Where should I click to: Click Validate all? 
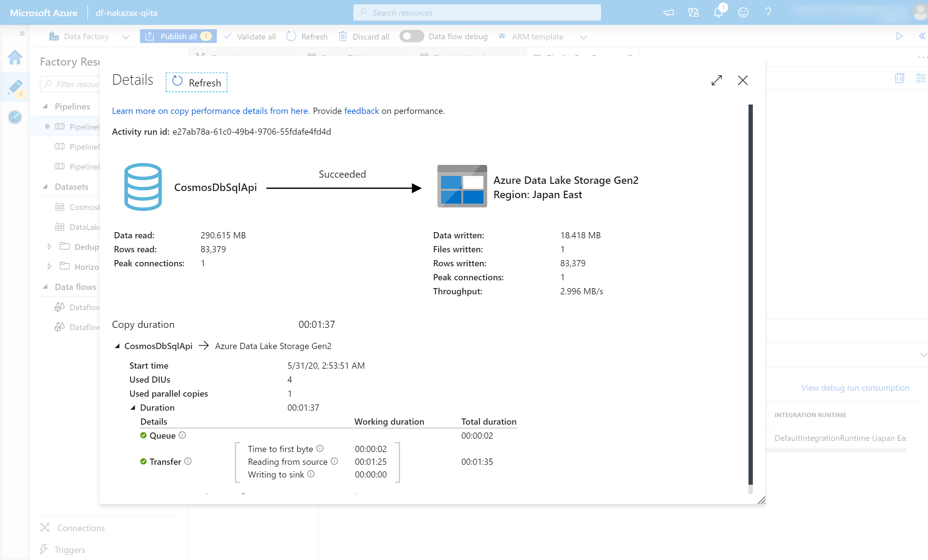(250, 36)
